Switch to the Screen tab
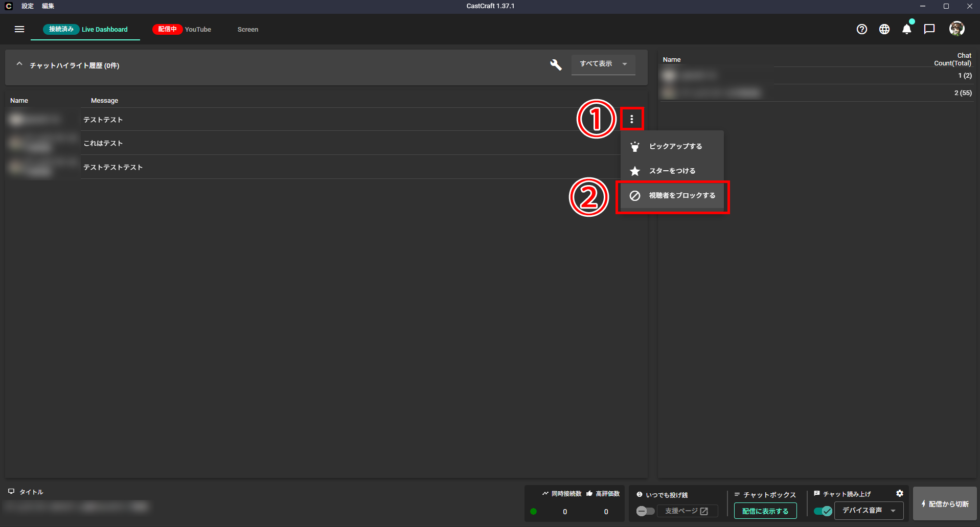The image size is (980, 527). click(248, 29)
